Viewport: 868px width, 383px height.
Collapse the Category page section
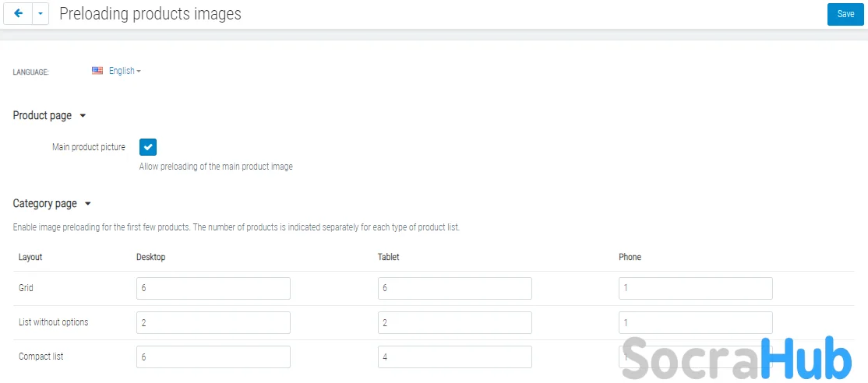coord(87,204)
